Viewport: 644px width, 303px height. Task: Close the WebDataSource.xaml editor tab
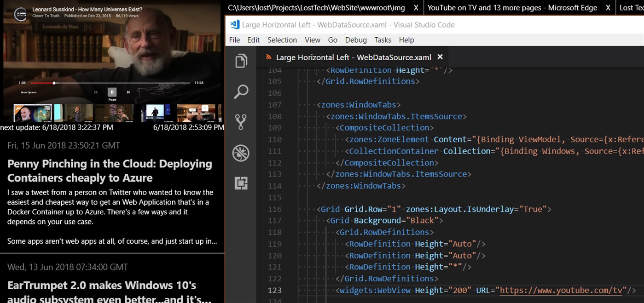click(440, 57)
